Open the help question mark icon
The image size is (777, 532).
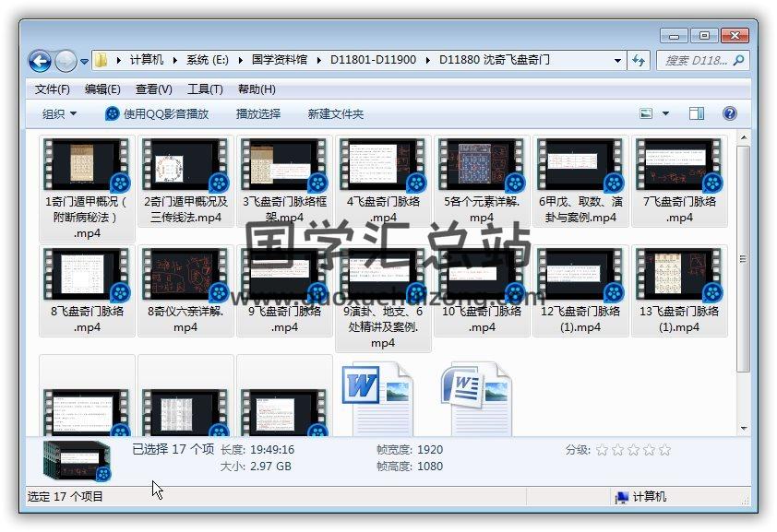click(729, 113)
